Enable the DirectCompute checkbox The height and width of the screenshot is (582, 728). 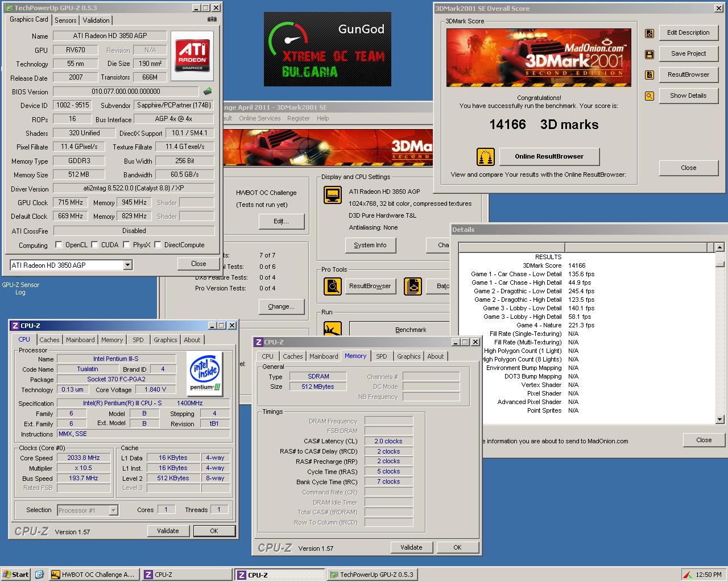point(158,245)
